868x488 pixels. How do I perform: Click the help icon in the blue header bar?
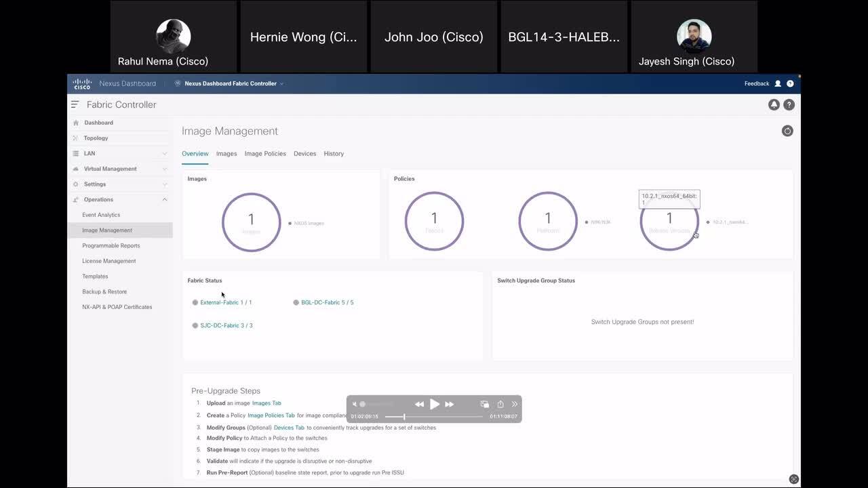tap(790, 83)
